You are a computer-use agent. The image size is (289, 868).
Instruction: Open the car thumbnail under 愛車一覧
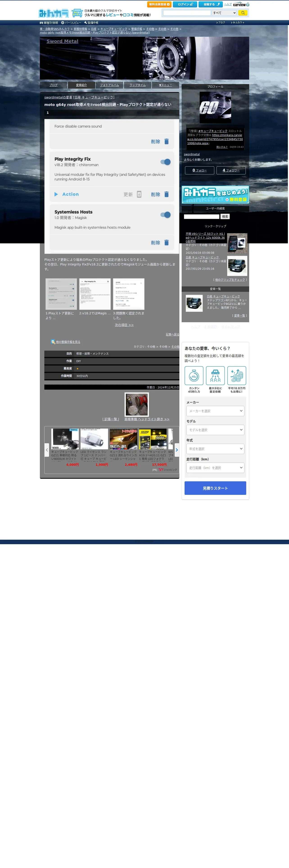tap(194, 303)
